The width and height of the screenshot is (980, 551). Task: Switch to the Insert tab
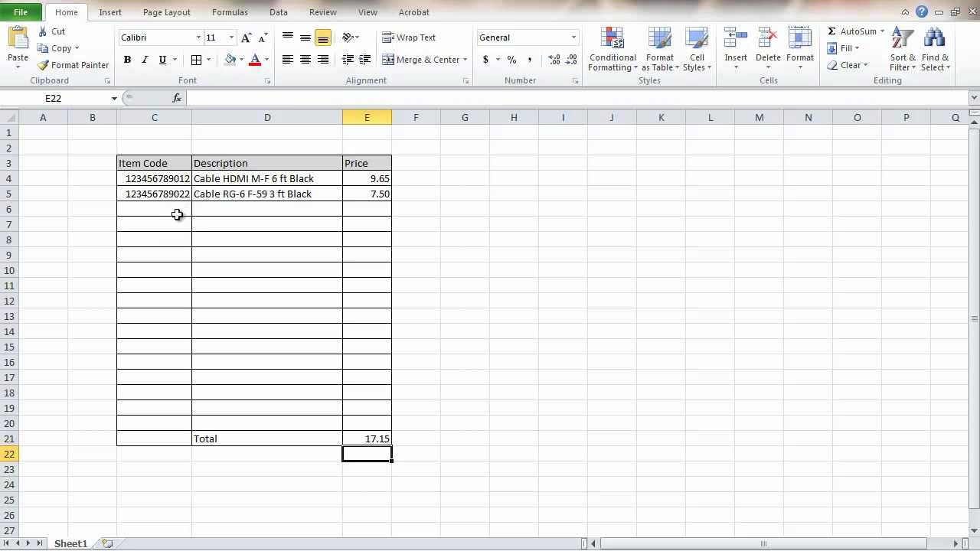pyautogui.click(x=110, y=12)
